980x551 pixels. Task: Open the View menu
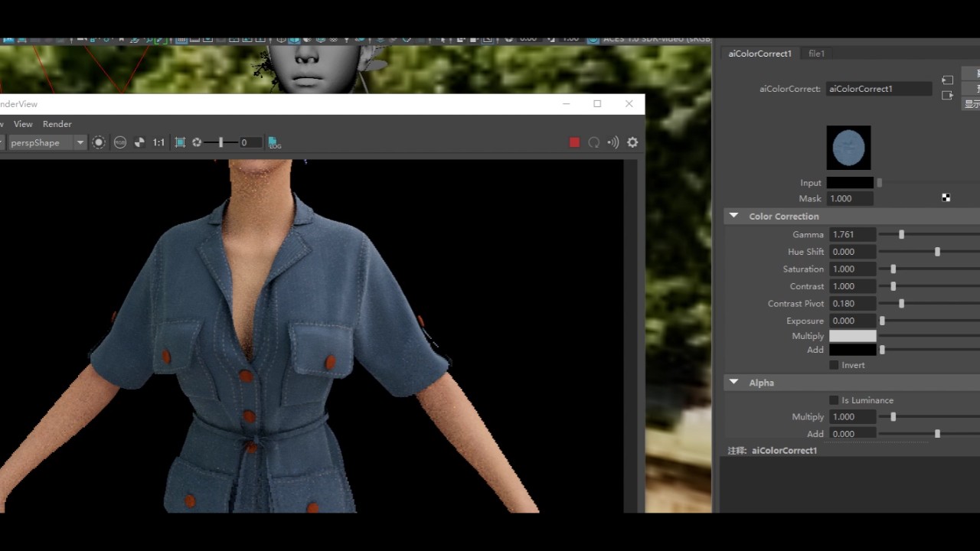(x=23, y=124)
